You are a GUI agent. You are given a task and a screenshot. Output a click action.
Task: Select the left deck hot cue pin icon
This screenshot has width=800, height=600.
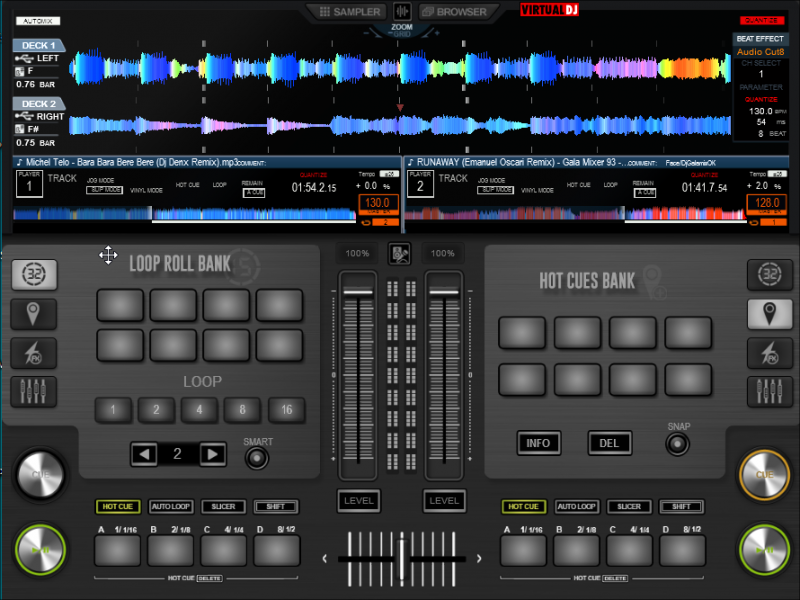click(34, 313)
